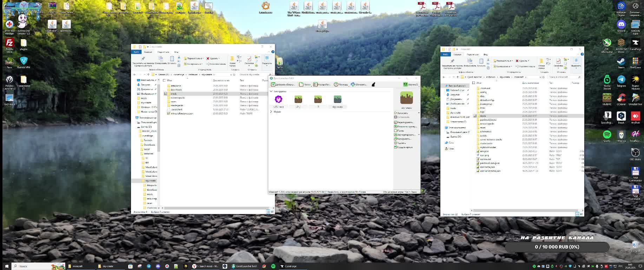Open OBS Studio desktop shortcut
This screenshot has width=644, height=270.
635,154
